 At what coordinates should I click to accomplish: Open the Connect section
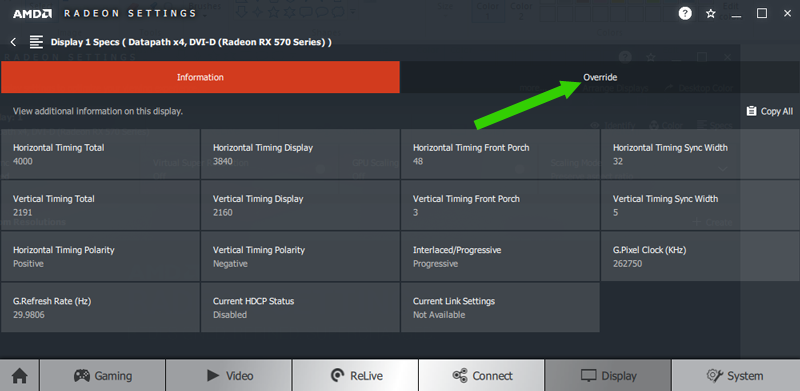click(x=482, y=376)
